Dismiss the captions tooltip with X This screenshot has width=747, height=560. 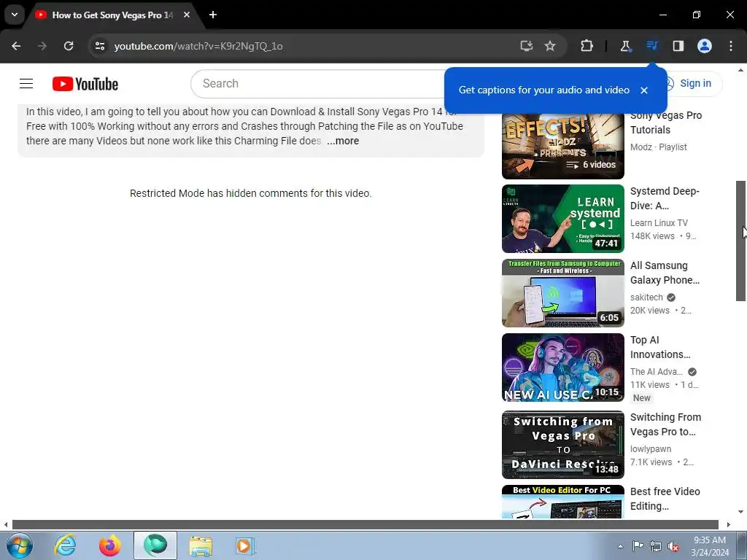pyautogui.click(x=644, y=90)
